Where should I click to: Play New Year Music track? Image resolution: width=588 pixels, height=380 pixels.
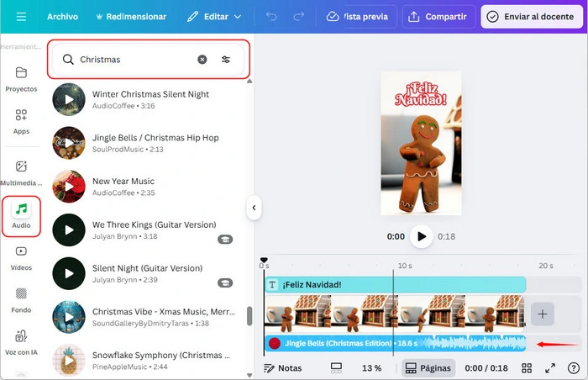tap(69, 187)
